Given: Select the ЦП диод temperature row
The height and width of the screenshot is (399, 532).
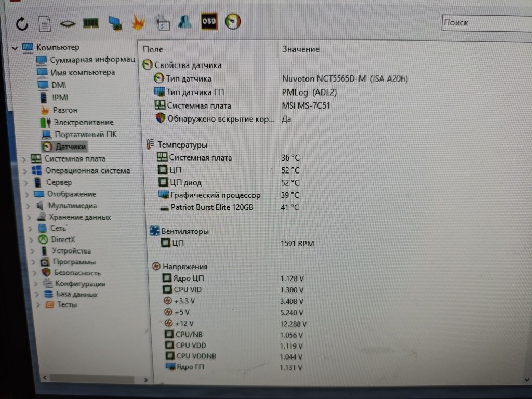Looking at the screenshot, I should [x=229, y=182].
